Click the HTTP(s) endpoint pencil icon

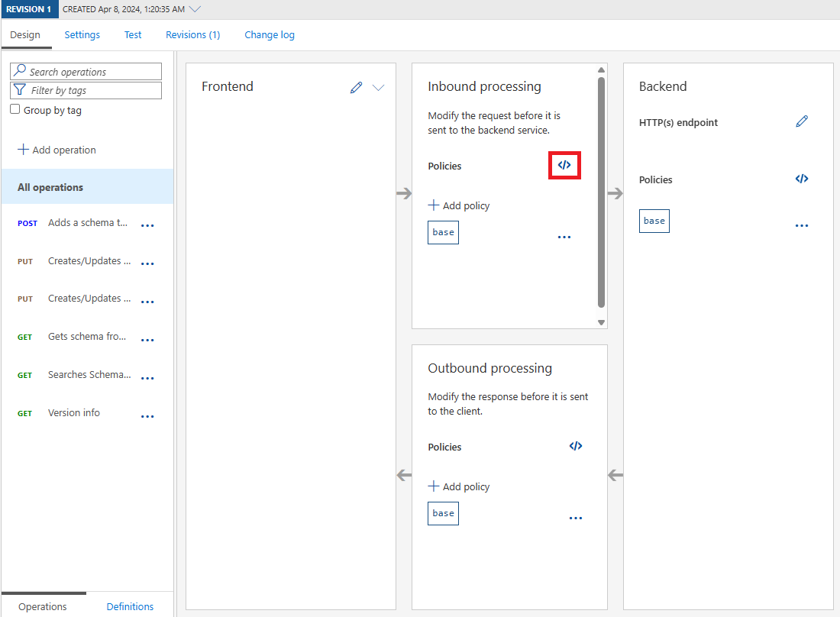[x=802, y=121]
